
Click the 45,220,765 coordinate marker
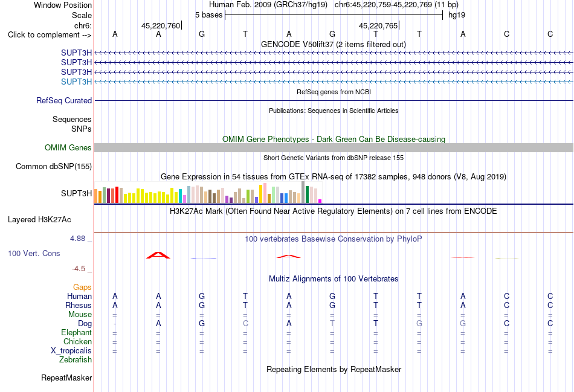[378, 25]
